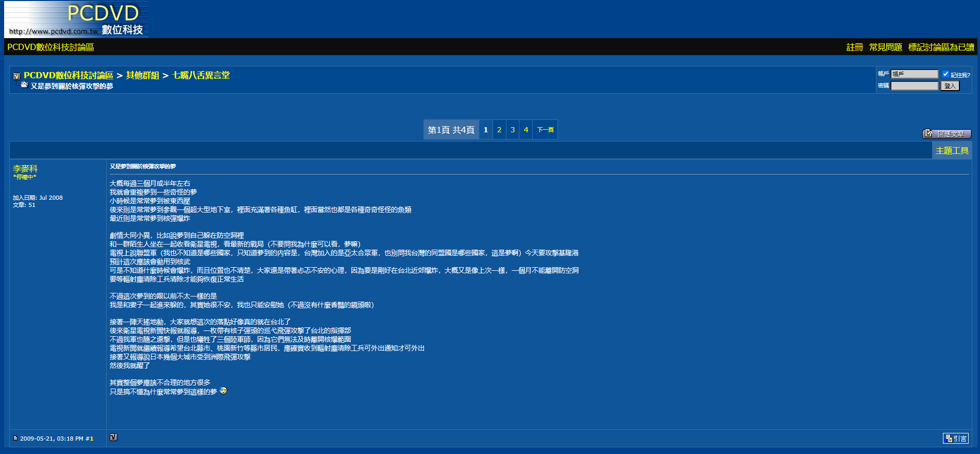Viewport: 980px width, 454px height.
Task: Click the 引言 quote button
Action: 955,439
